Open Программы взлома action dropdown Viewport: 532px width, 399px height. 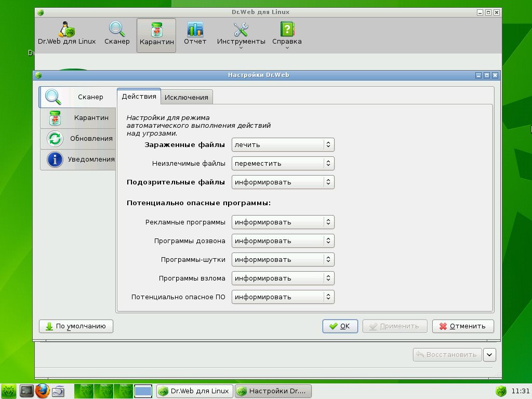pos(283,278)
